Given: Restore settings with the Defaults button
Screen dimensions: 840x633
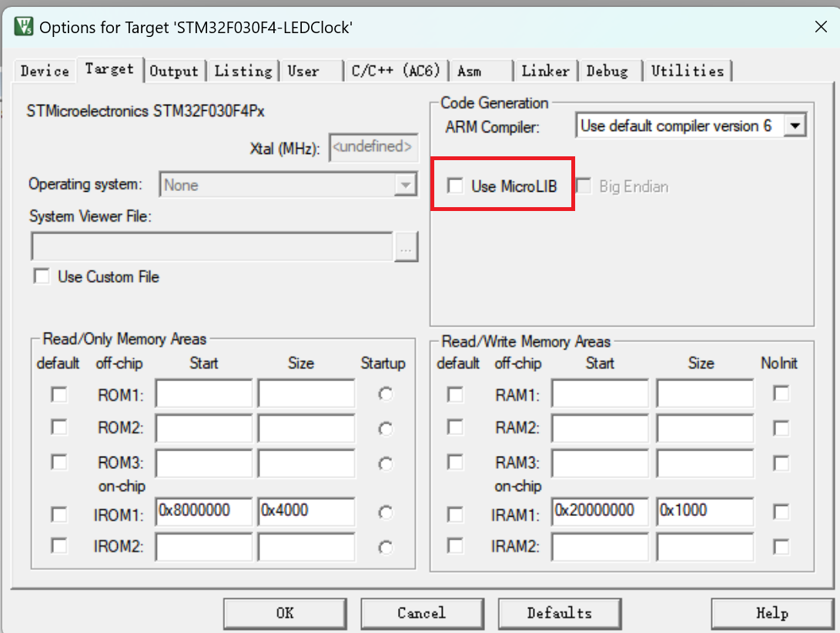Looking at the screenshot, I should tap(559, 613).
